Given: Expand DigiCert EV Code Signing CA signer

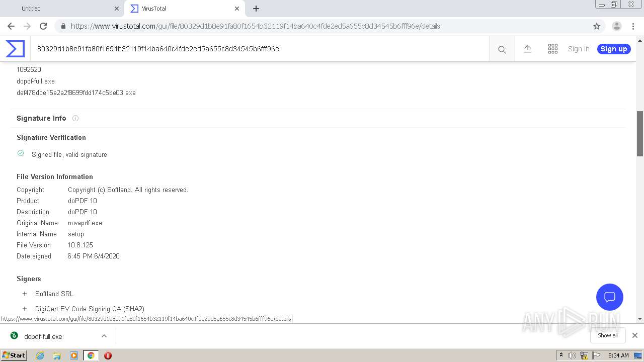Looking at the screenshot, I should tap(24, 309).
